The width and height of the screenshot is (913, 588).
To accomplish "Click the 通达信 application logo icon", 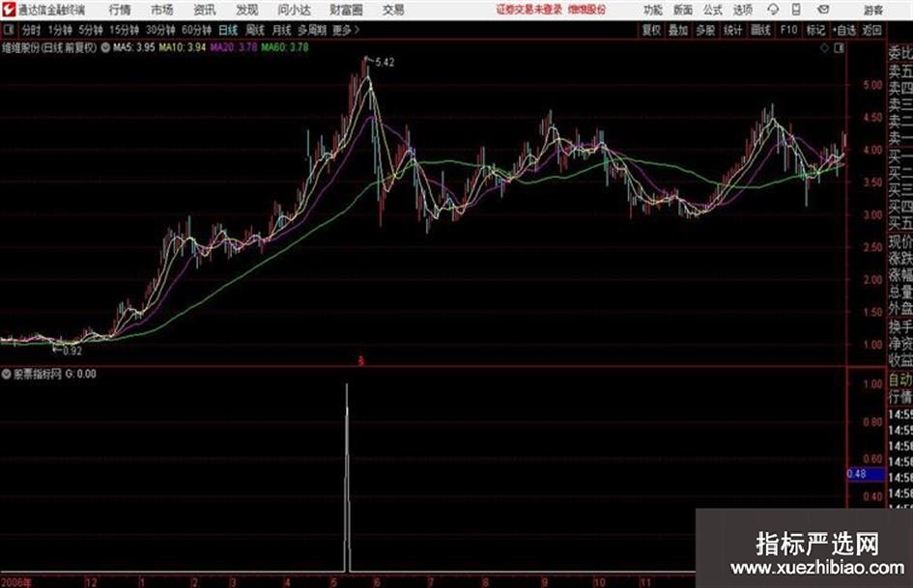I will [9, 10].
